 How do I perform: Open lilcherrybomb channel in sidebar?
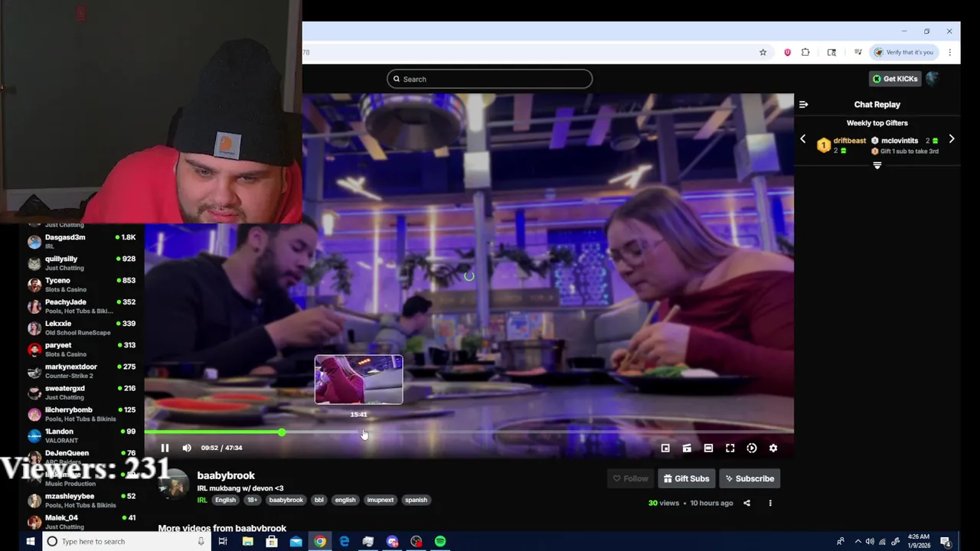(82, 414)
